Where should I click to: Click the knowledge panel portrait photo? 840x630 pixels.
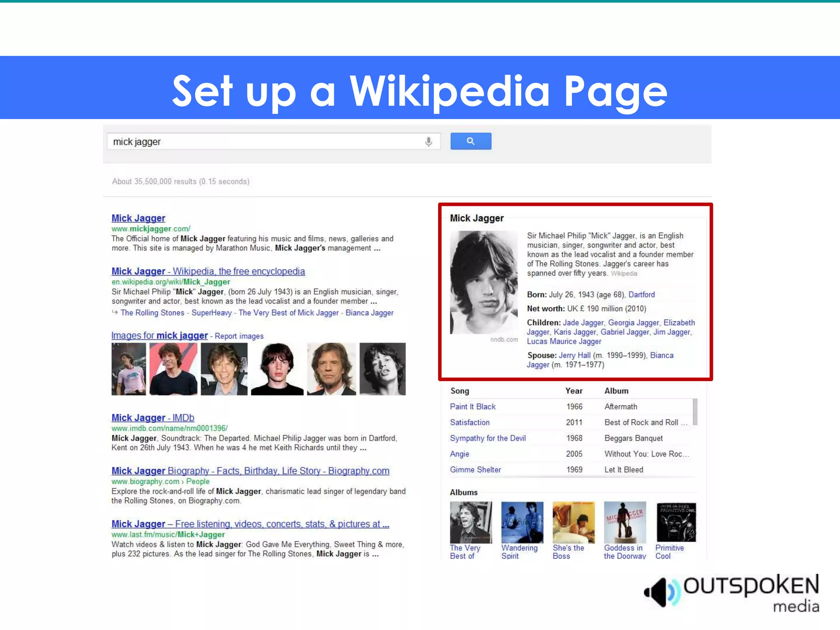click(484, 282)
